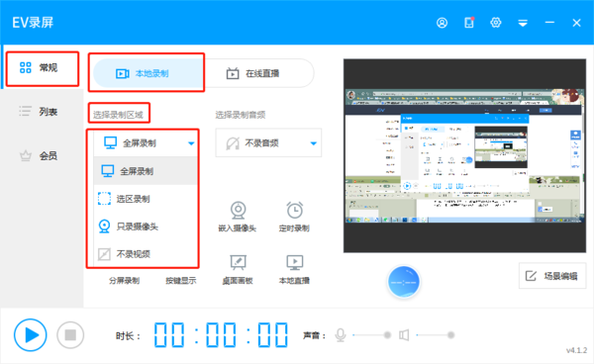Open the 场景编辑 scene editor button
Image resolution: width=594 pixels, height=364 pixels.
click(552, 276)
